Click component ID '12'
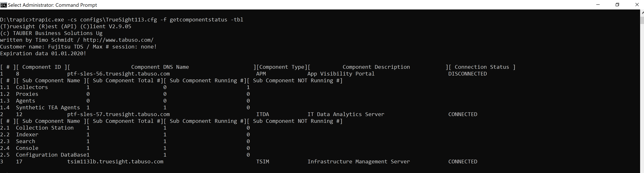The width and height of the screenshot is (644, 173). [x=19, y=114]
